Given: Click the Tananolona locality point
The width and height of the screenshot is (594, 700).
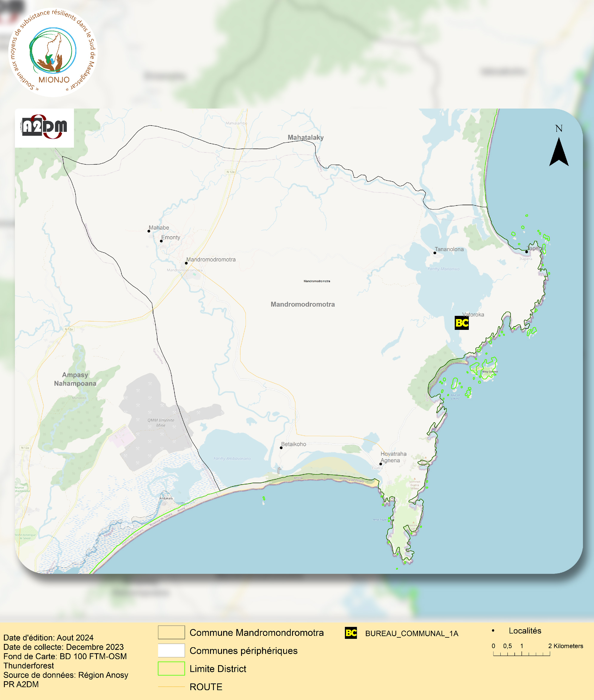Looking at the screenshot, I should point(435,253).
